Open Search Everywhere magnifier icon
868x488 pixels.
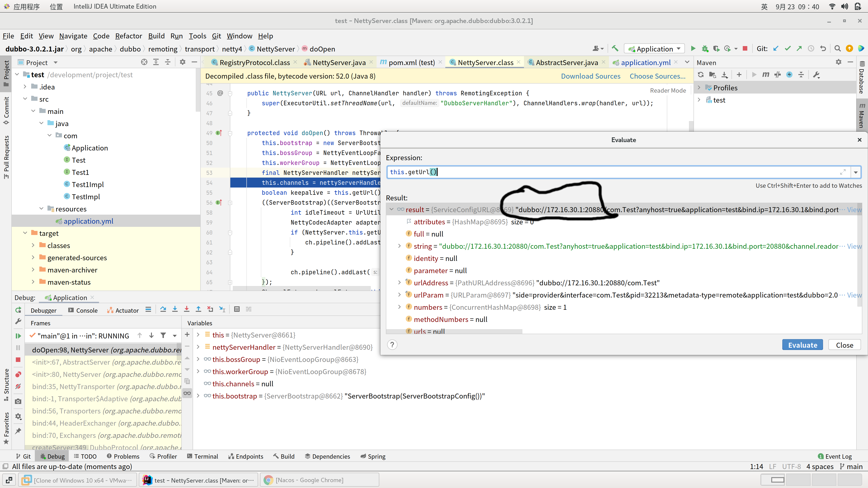(x=837, y=49)
